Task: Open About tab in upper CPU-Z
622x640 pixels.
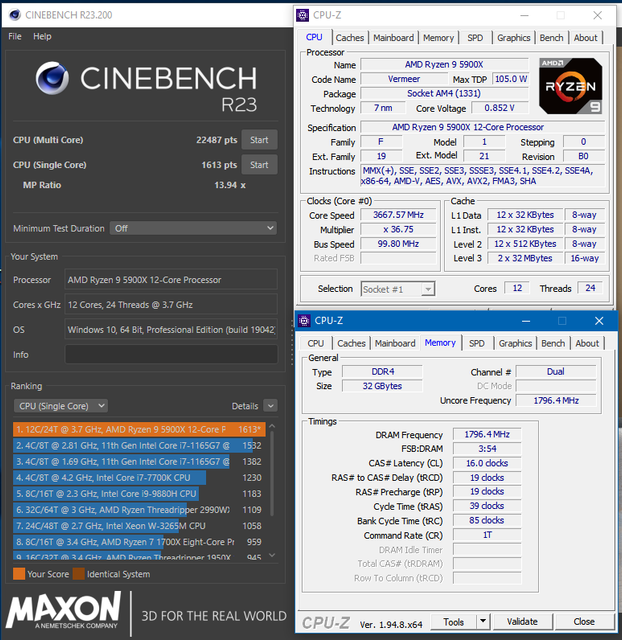Action: pos(586,38)
